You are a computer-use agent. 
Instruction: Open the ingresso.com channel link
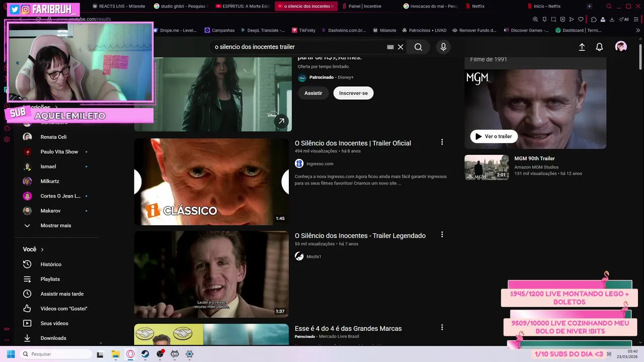(319, 163)
